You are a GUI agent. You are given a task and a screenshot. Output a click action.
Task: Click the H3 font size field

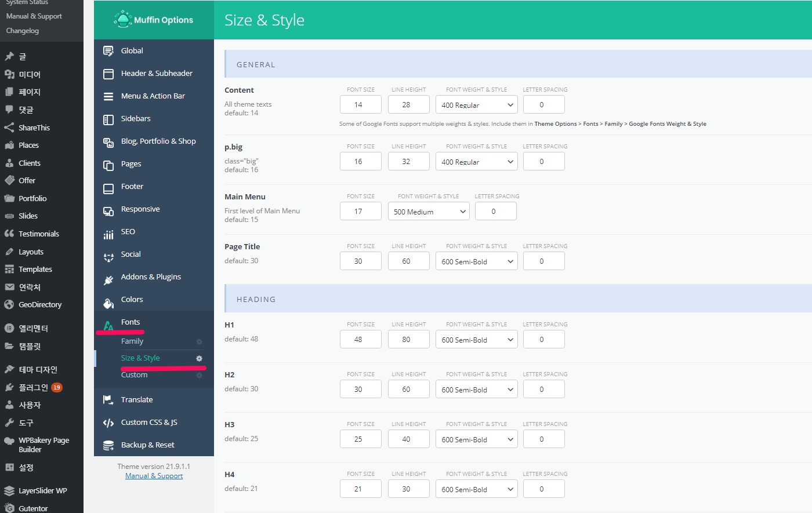tap(361, 439)
